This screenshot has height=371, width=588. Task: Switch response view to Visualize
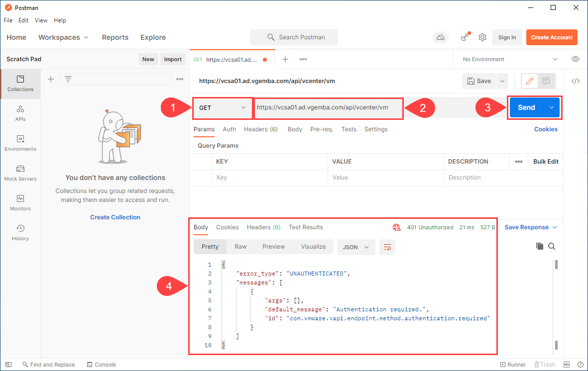313,247
